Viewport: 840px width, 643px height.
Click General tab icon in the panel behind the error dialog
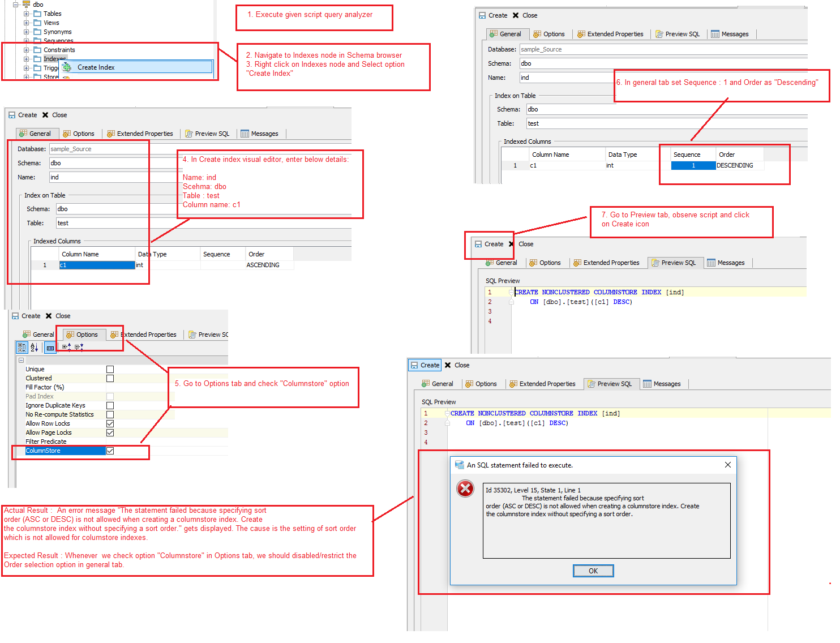tap(426, 384)
